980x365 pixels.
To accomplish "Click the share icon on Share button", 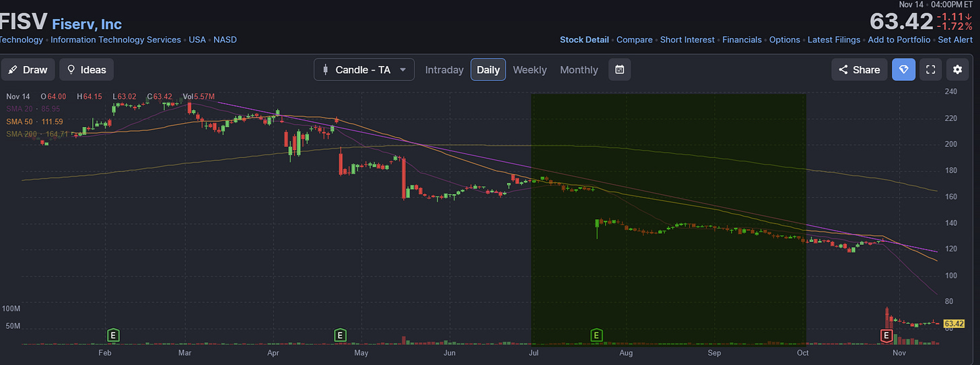I will pos(843,70).
